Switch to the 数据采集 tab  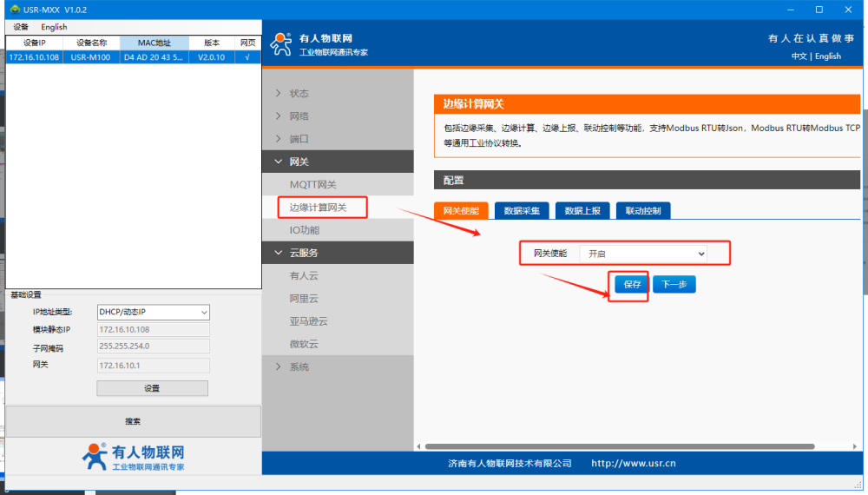(522, 211)
